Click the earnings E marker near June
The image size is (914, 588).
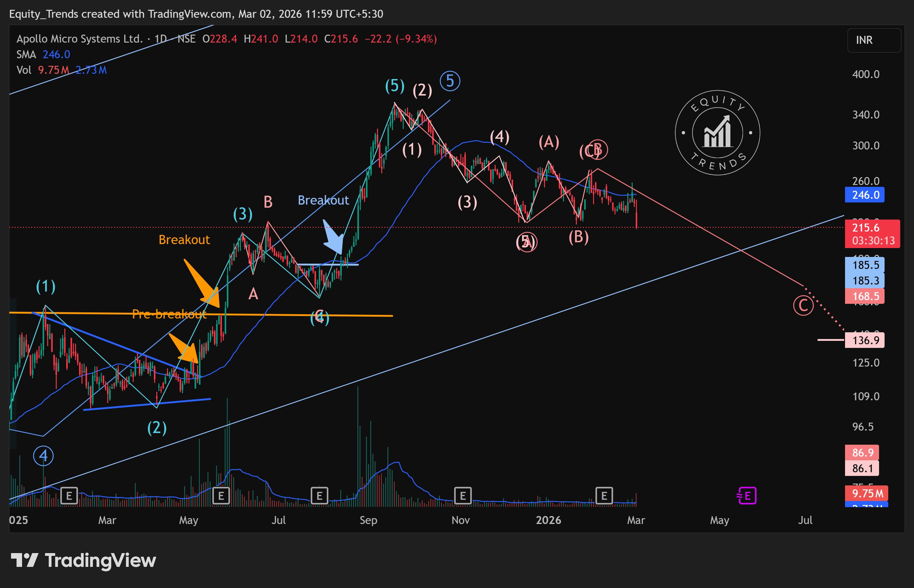221,496
